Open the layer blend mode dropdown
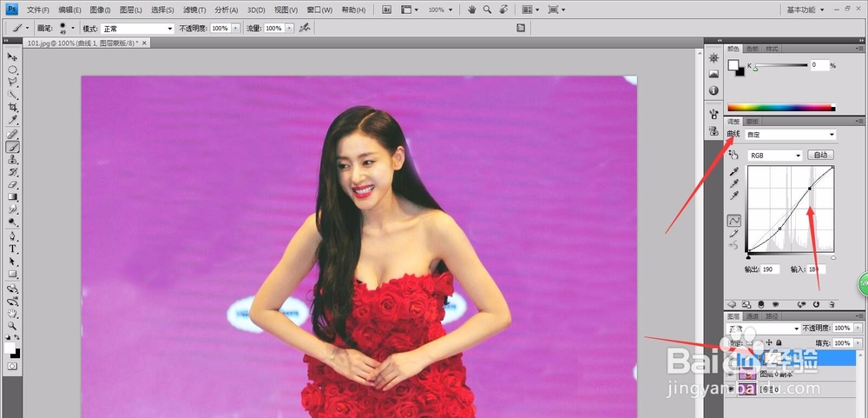 pyautogui.click(x=763, y=328)
